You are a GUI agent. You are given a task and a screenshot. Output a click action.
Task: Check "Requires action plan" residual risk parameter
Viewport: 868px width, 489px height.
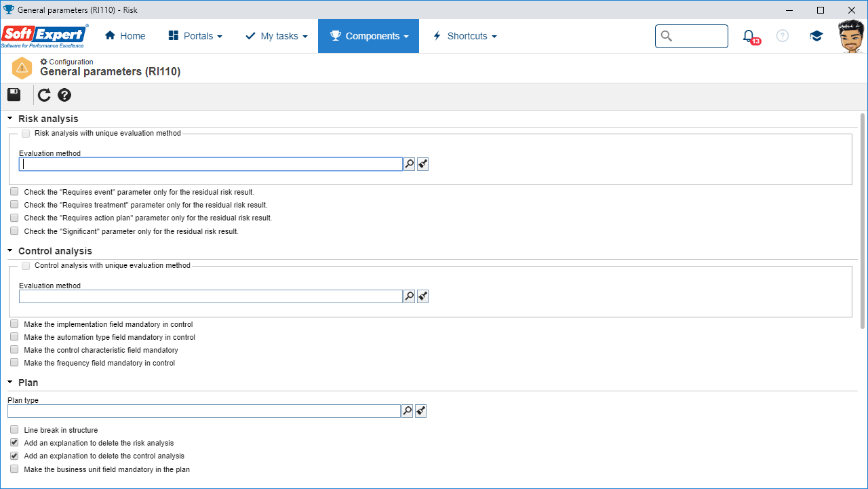[x=14, y=218]
